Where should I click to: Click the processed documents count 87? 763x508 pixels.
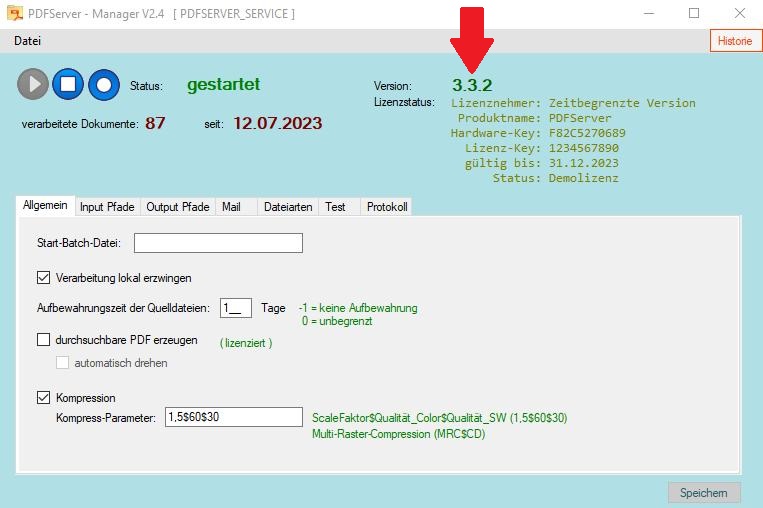pyautogui.click(x=155, y=123)
